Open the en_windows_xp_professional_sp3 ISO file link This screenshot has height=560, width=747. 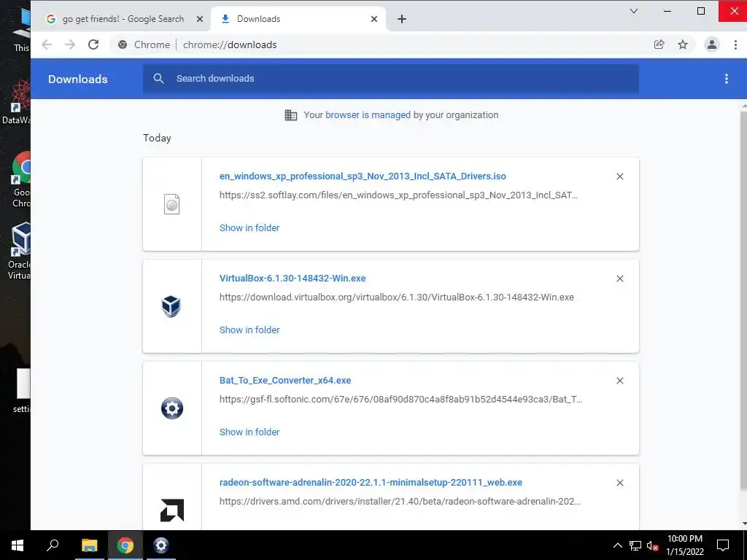[363, 176]
